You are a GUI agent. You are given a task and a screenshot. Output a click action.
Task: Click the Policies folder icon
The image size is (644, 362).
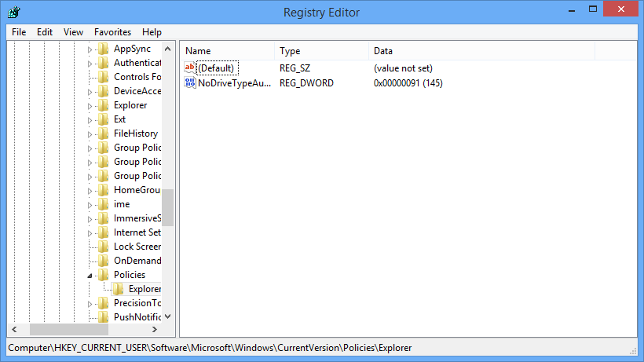click(104, 275)
